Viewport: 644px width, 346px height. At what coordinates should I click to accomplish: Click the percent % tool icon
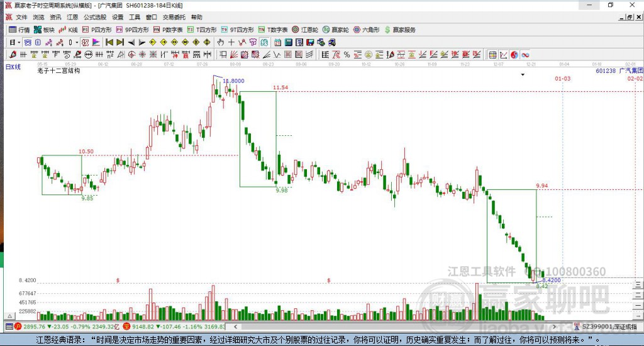[347, 55]
